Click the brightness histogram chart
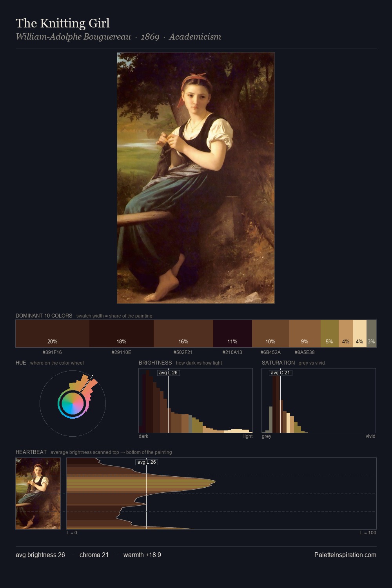392x588 pixels. [196, 401]
